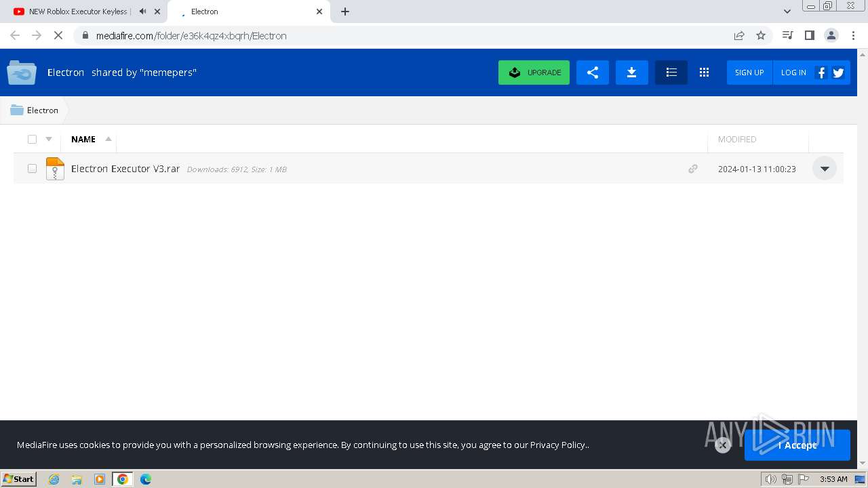
Task: Close the YouTube tab
Action: click(158, 12)
